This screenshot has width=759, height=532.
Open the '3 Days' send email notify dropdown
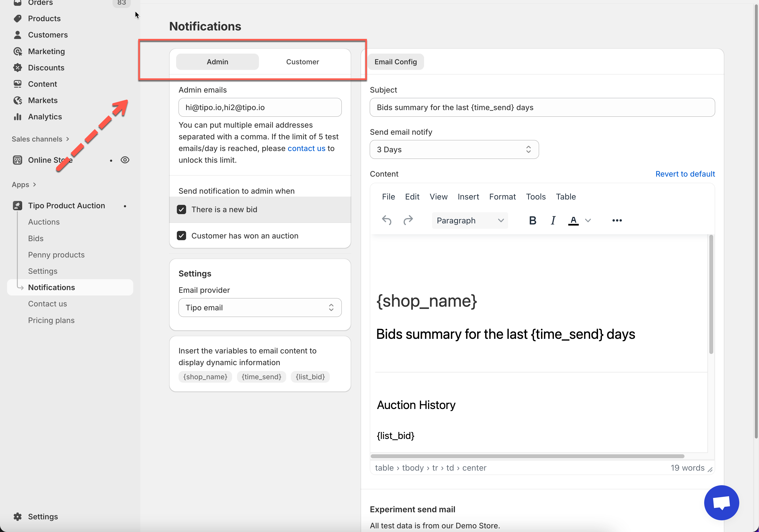[454, 150]
